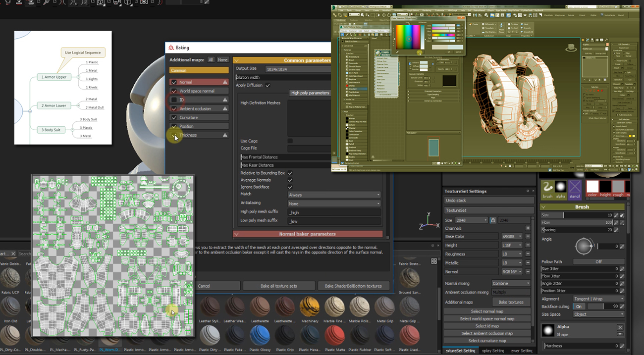Screen dimensions: 644x355
Task: Click the shelf grid view icon
Action: tap(434, 261)
